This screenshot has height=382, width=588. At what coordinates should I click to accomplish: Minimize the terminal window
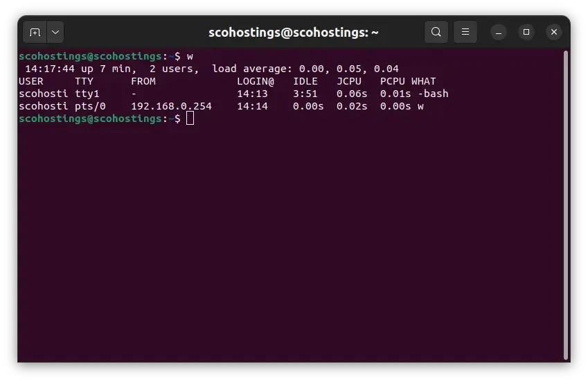point(499,33)
